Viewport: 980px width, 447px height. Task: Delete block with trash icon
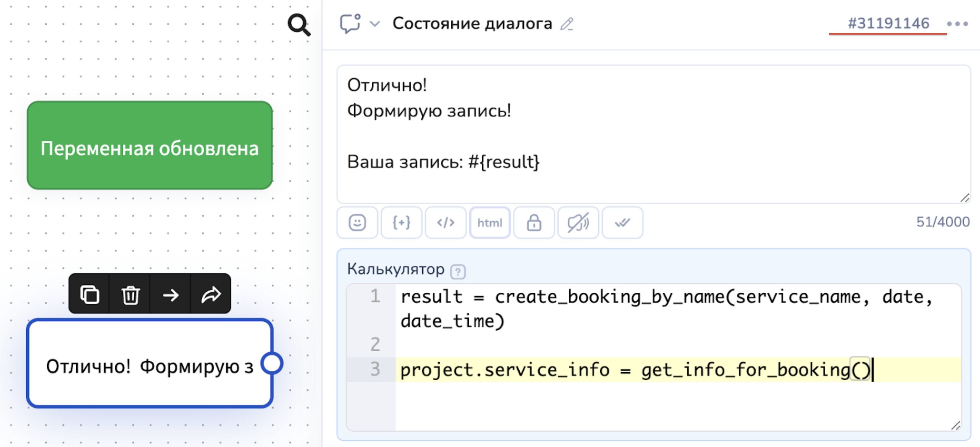tap(130, 295)
